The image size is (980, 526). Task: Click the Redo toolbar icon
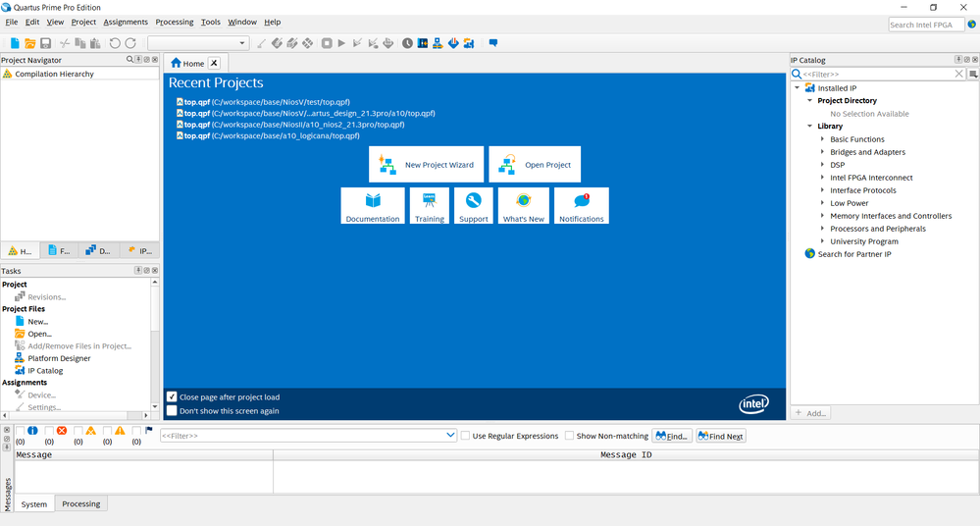(x=130, y=43)
